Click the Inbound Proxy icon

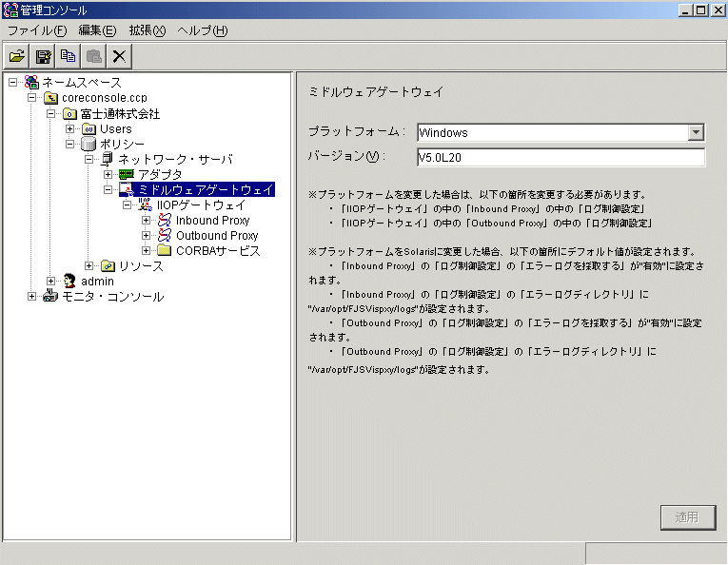point(165,220)
